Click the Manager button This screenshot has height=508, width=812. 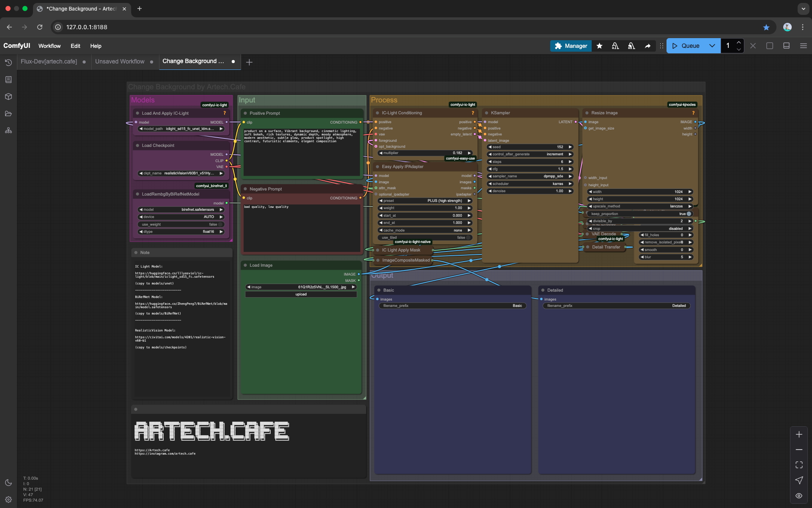click(x=571, y=46)
